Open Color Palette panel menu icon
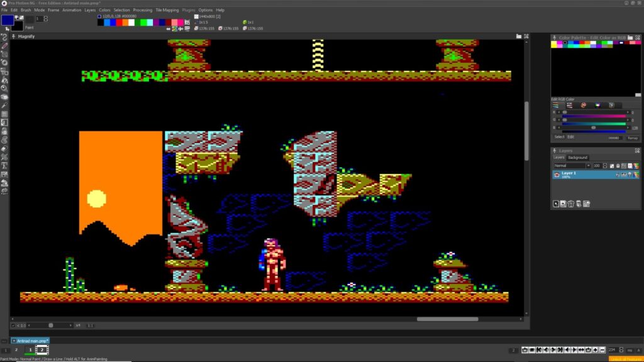This screenshot has width=644, height=362. click(x=630, y=37)
